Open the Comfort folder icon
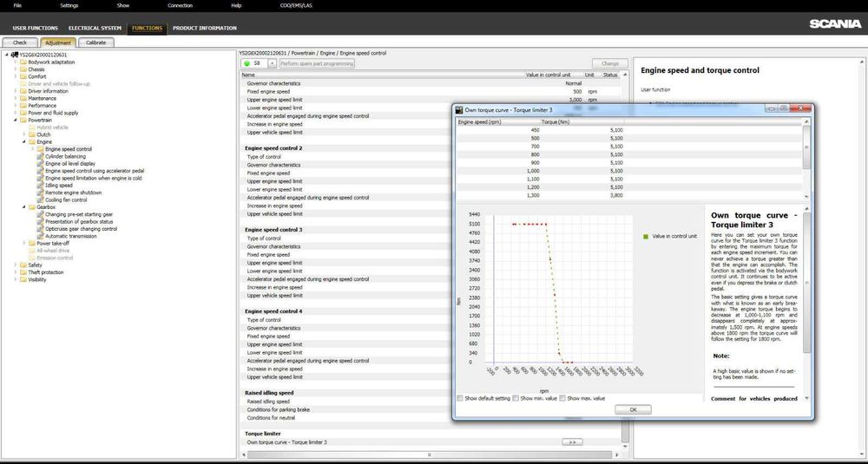868x464 pixels. tap(23, 76)
